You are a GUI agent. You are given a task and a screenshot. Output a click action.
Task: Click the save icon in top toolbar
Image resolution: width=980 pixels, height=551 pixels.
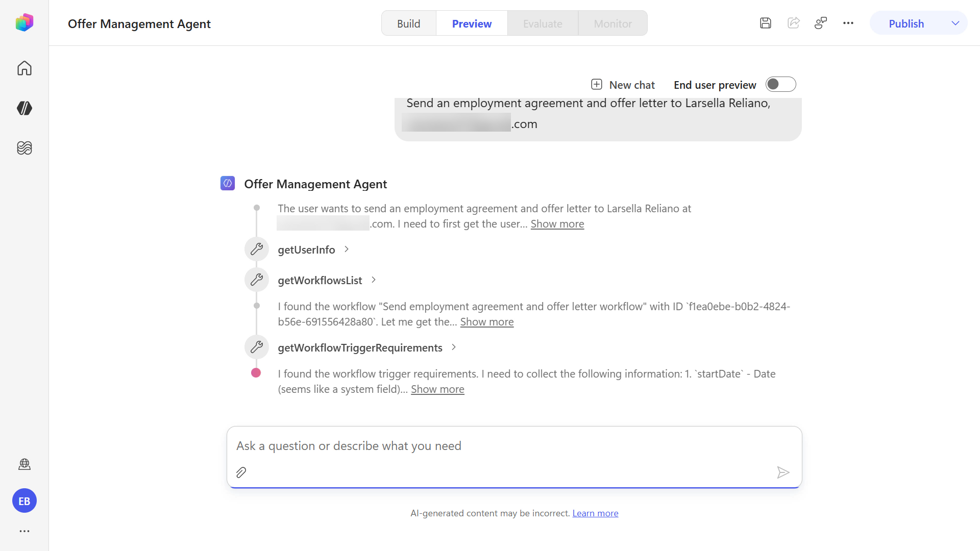click(766, 23)
